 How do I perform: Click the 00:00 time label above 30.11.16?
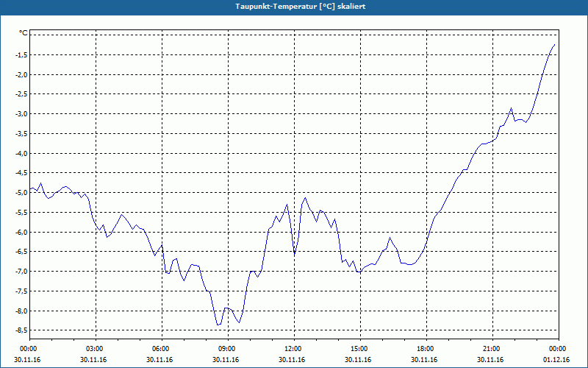tap(27, 349)
